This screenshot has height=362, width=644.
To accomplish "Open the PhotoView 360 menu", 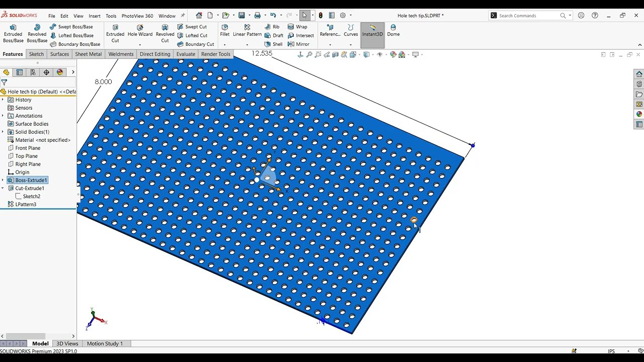I will pyautogui.click(x=137, y=16).
